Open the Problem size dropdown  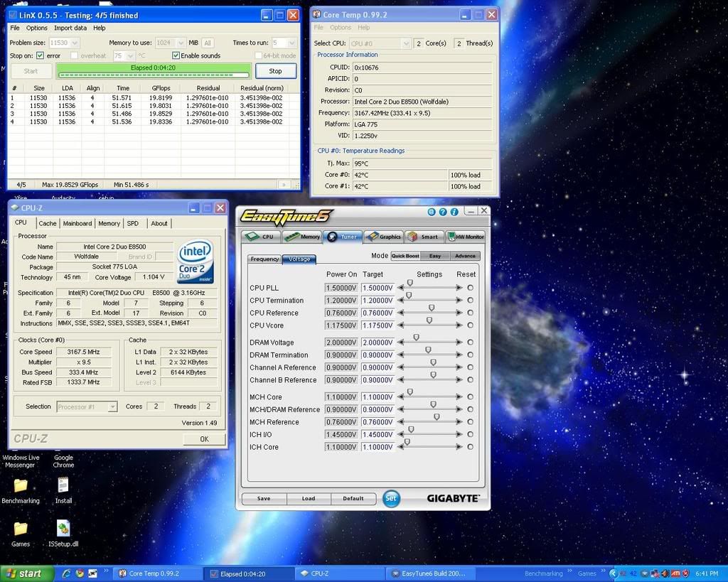coord(75,43)
